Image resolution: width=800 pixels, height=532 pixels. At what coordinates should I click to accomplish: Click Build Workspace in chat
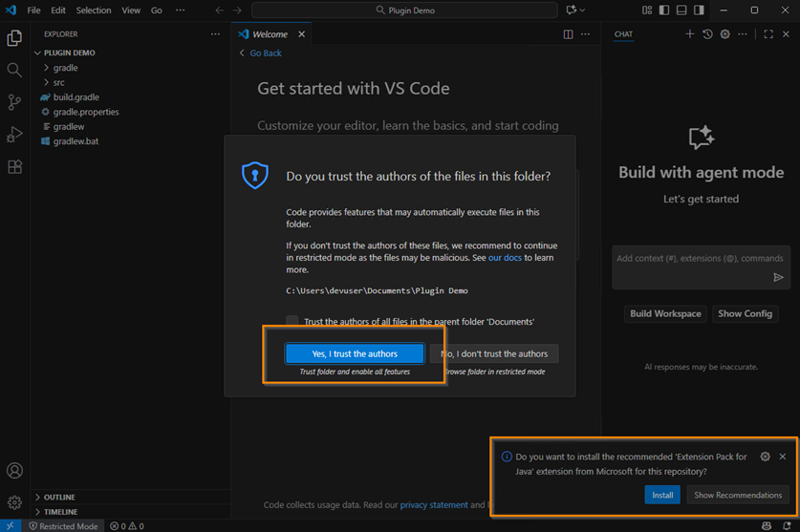pos(665,313)
